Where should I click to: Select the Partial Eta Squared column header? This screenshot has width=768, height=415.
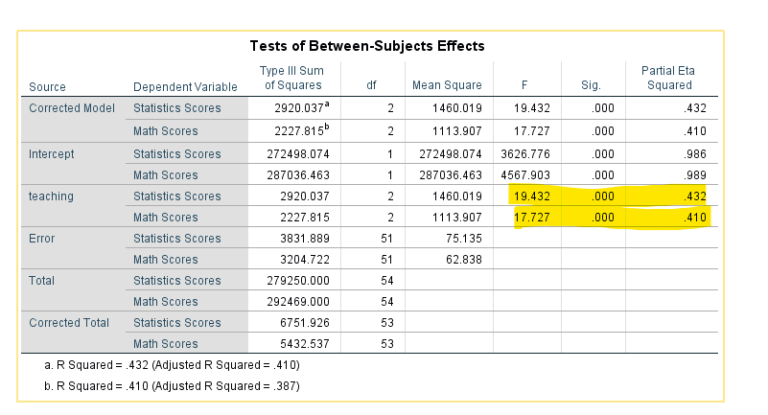670,79
